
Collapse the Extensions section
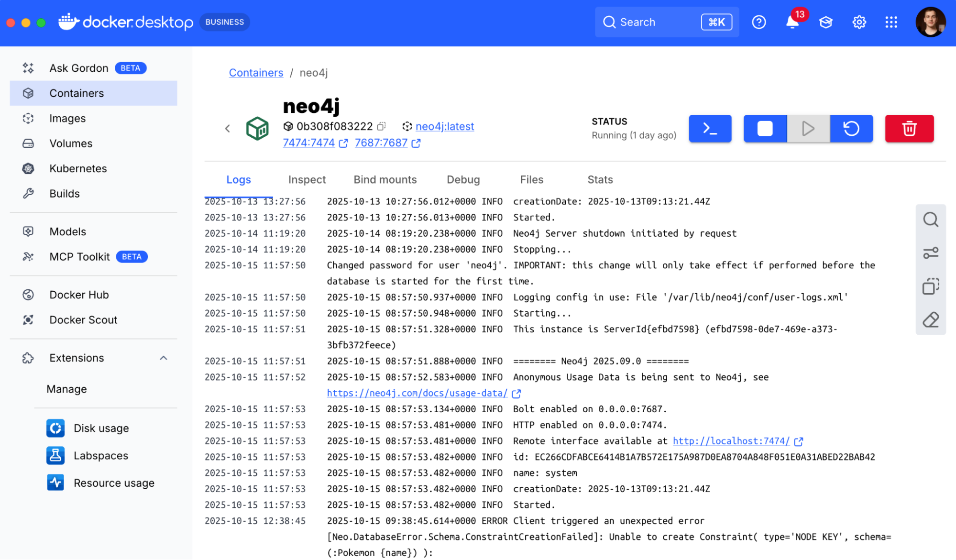pos(164,358)
